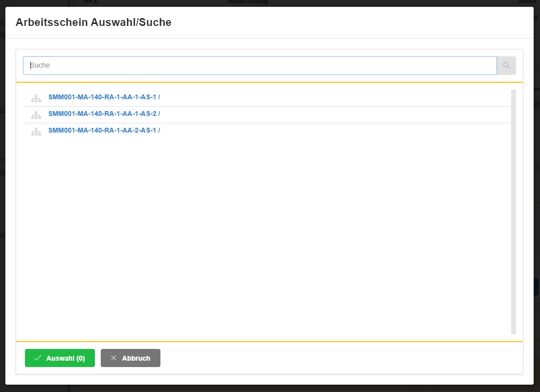Click hierarchy icon beside SMM001-MA-140-RA-1-AA-1-AS-2
The image size is (540, 392).
point(36,115)
